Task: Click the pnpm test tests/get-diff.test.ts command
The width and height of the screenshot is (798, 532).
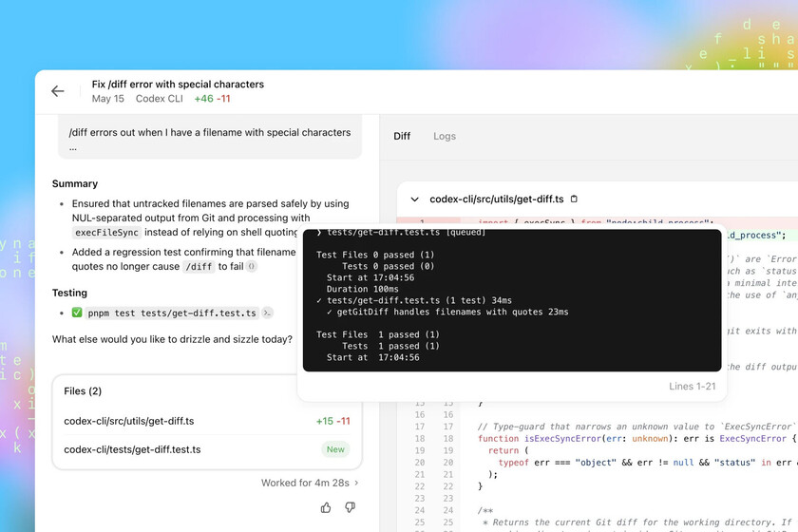Action: (x=172, y=313)
